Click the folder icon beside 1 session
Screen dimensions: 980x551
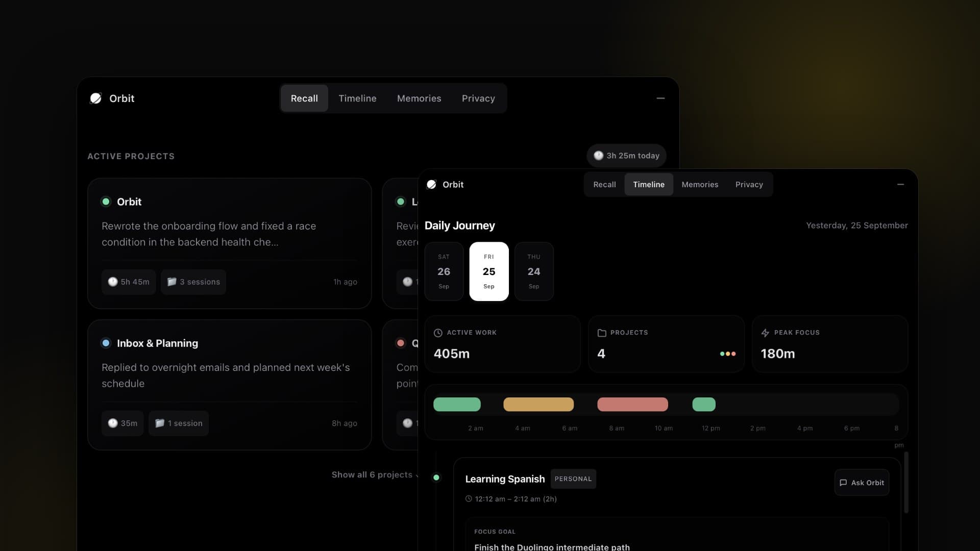point(160,423)
